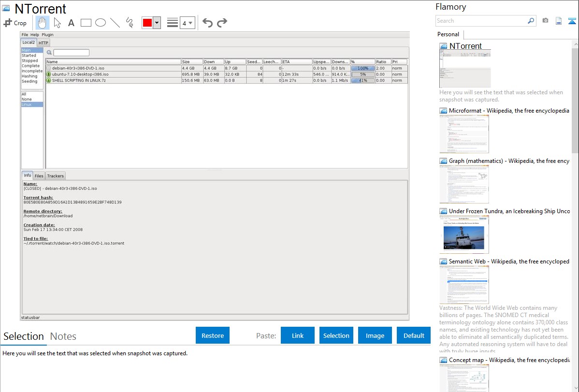Select the freehand scribble tool
Screen dimensions: 579x392
tap(130, 23)
